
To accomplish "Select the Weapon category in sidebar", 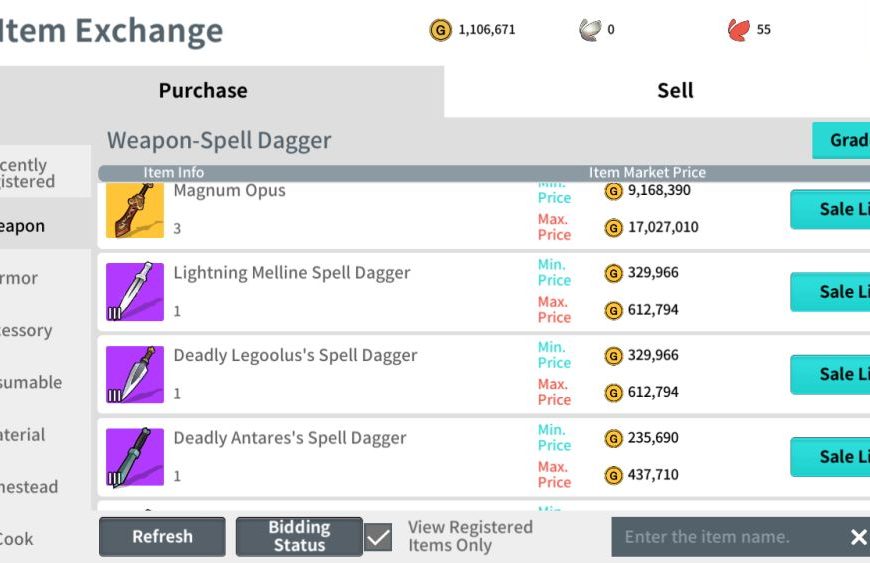I will tap(24, 226).
